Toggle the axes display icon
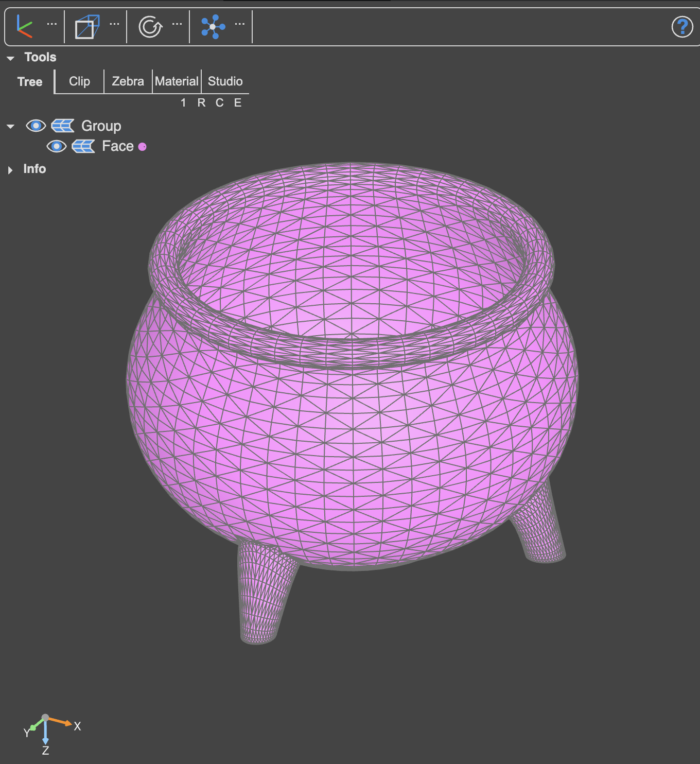Viewport: 700px width, 764px height. coord(24,26)
